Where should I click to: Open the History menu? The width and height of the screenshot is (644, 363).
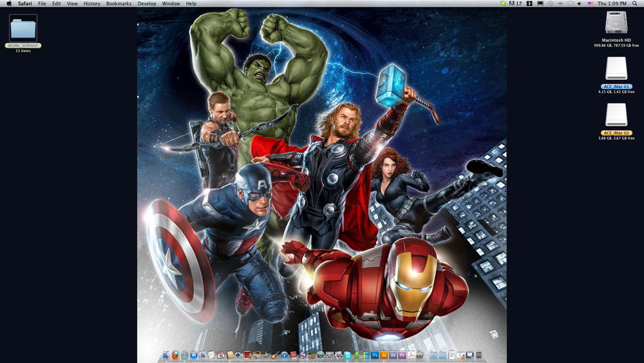pyautogui.click(x=92, y=3)
